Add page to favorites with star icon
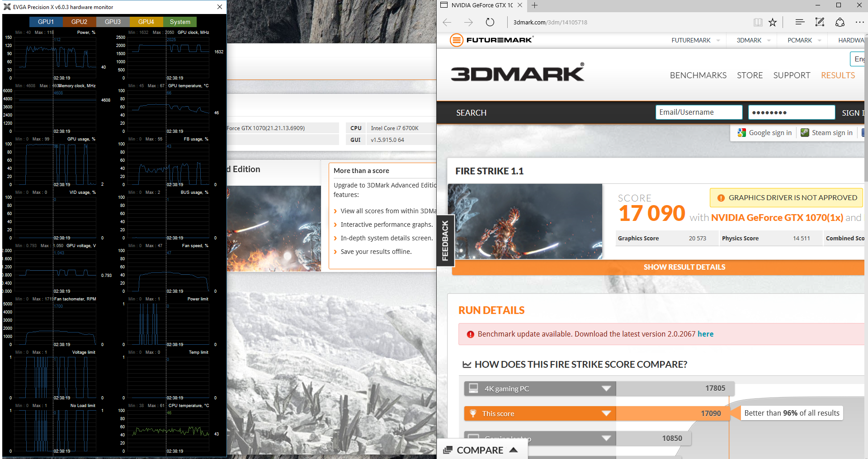 (773, 22)
